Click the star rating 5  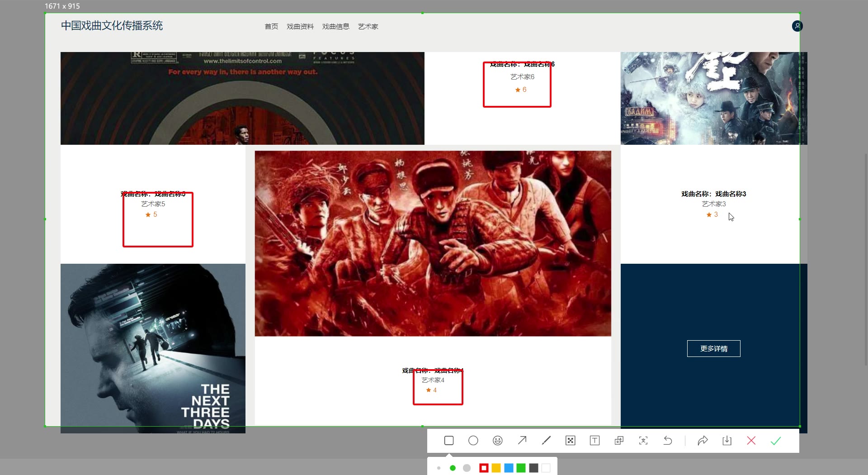point(151,214)
